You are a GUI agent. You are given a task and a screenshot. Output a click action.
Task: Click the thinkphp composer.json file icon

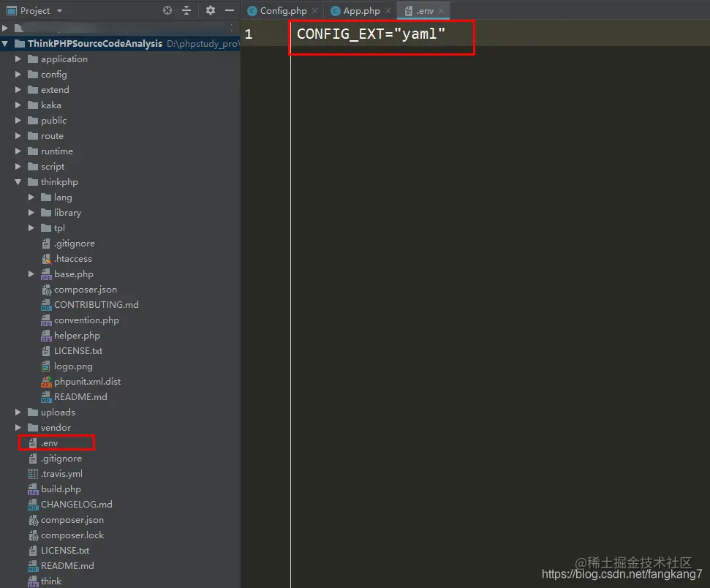(46, 290)
